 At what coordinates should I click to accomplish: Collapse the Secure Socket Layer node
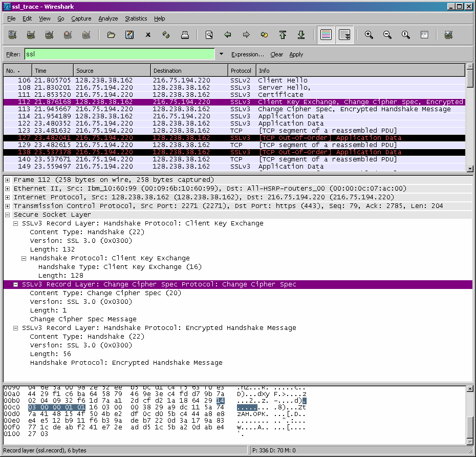pyautogui.click(x=7, y=215)
